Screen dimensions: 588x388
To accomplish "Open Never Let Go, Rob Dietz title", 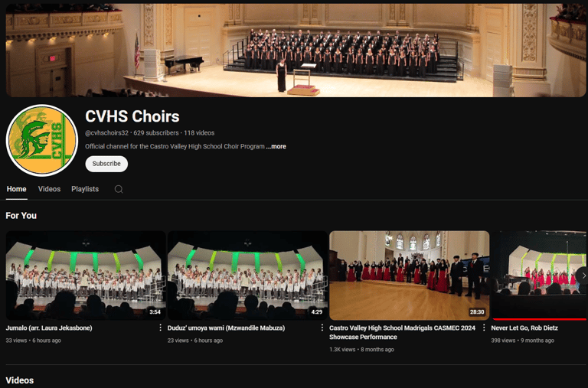I will click(524, 328).
